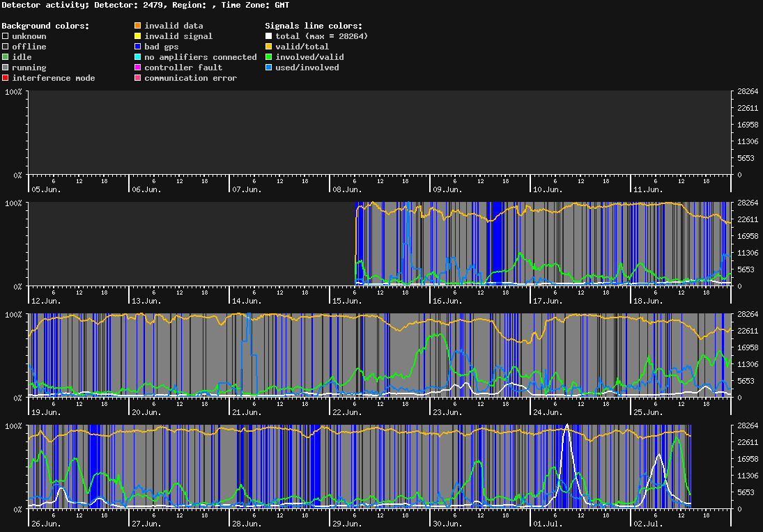Click the green idle legend swatch
Viewport: 763px width, 532px height.
[6, 57]
